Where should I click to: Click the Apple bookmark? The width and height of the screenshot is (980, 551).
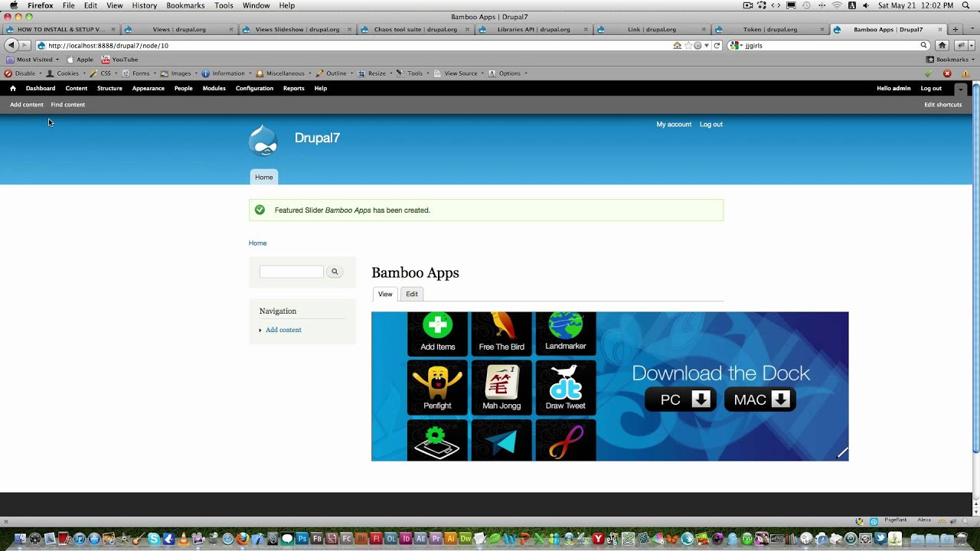(x=80, y=60)
